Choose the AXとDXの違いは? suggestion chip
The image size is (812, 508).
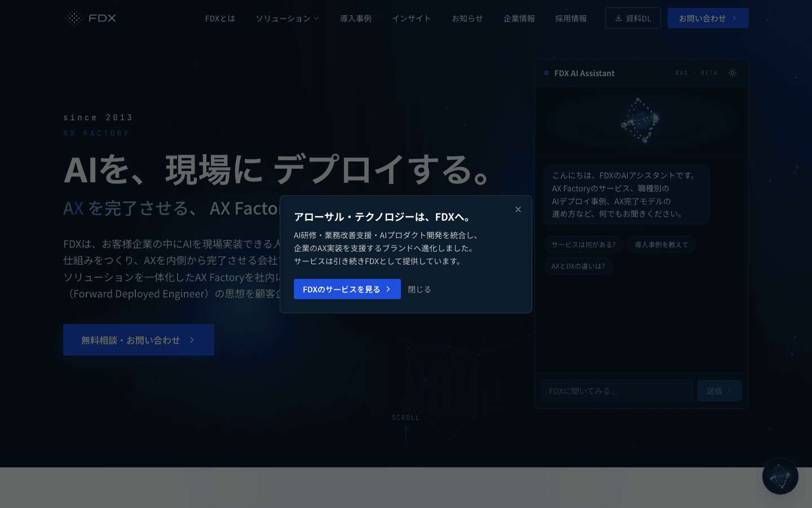tap(578, 266)
